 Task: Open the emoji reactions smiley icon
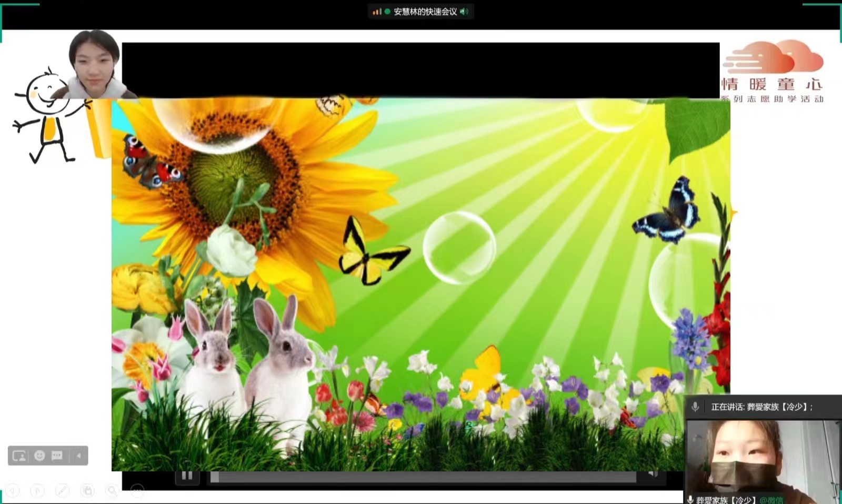(x=39, y=456)
